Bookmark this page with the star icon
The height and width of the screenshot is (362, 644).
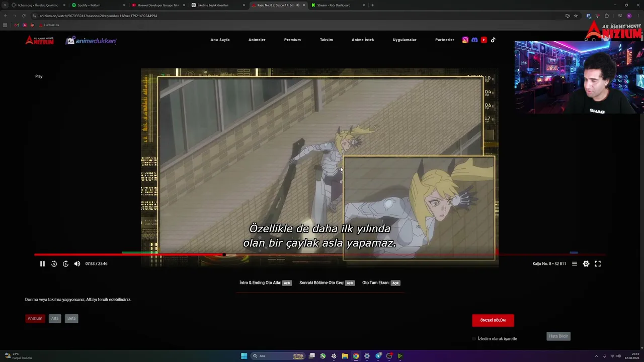[576, 16]
